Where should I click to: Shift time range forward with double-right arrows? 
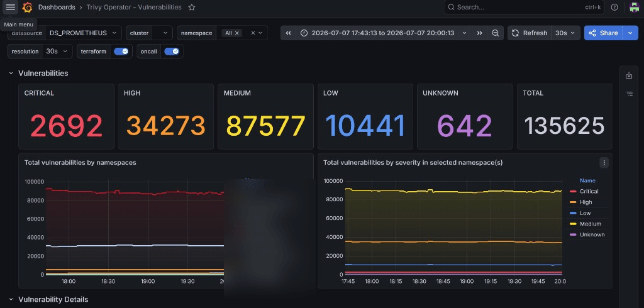click(x=479, y=33)
